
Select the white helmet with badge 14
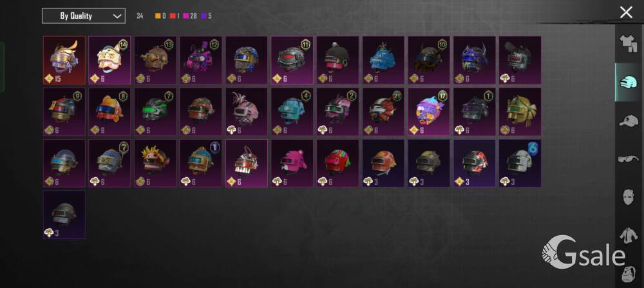click(x=109, y=60)
